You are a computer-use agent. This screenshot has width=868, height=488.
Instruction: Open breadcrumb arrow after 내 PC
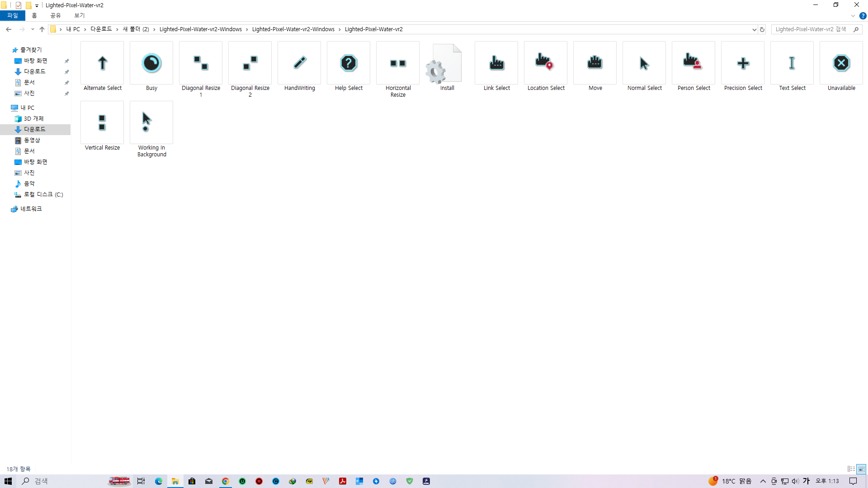pyautogui.click(x=85, y=29)
